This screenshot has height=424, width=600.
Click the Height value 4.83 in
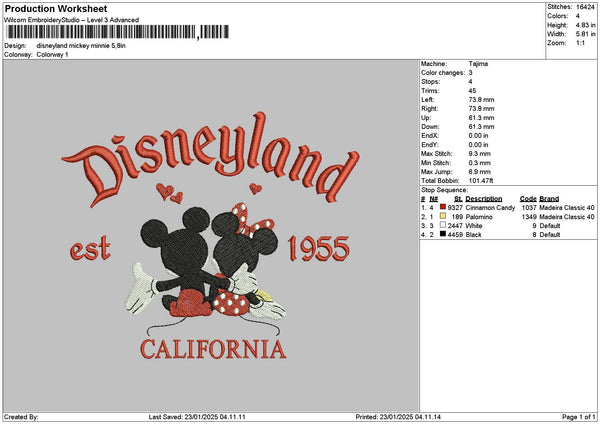[585, 25]
